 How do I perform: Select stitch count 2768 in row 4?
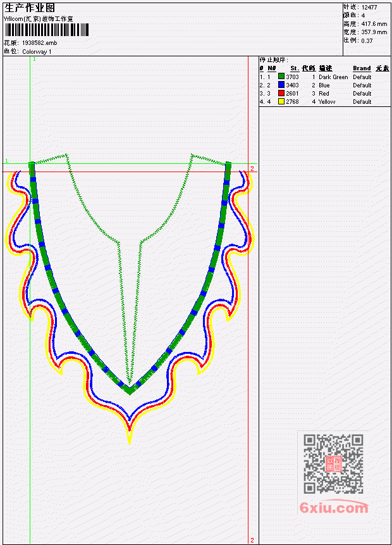coord(292,102)
